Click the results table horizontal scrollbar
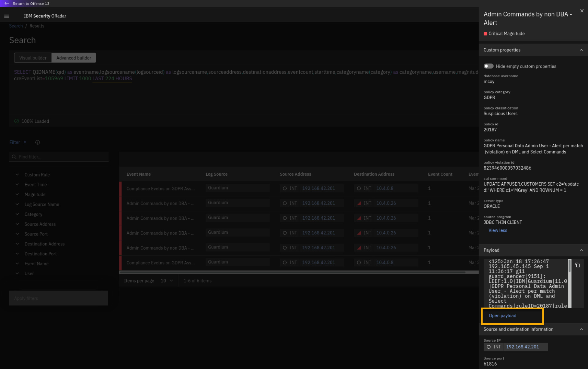Image resolution: width=588 pixels, height=369 pixels. click(x=292, y=273)
